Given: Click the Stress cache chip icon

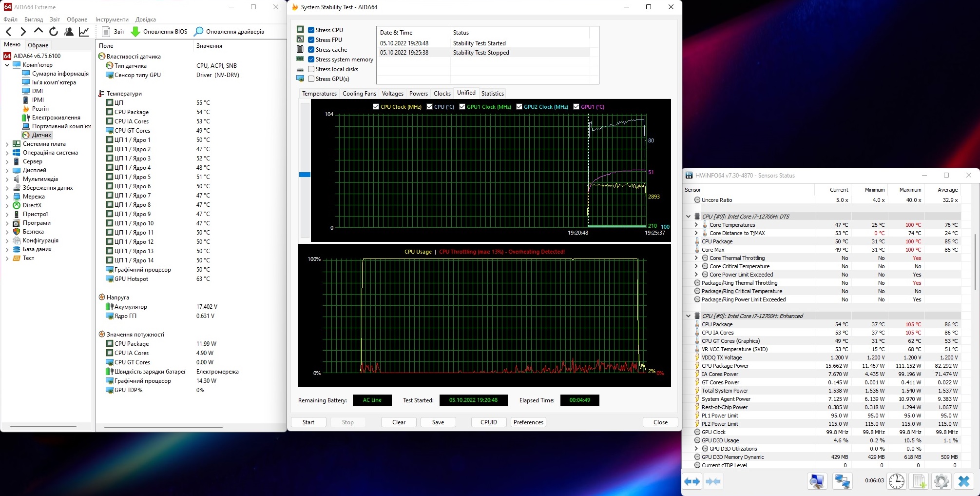Looking at the screenshot, I should click(x=300, y=49).
